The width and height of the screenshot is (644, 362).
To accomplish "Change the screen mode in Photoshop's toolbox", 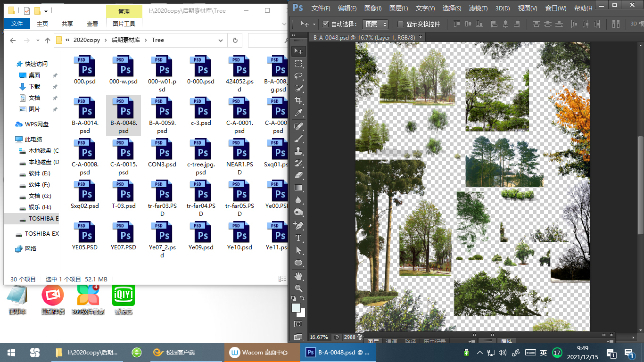I will pos(298,337).
